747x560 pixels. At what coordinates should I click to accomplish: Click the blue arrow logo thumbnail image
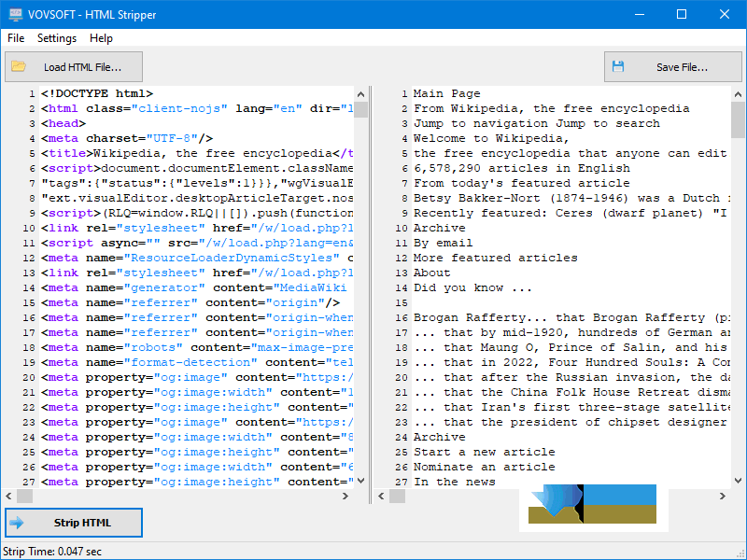coord(593,508)
